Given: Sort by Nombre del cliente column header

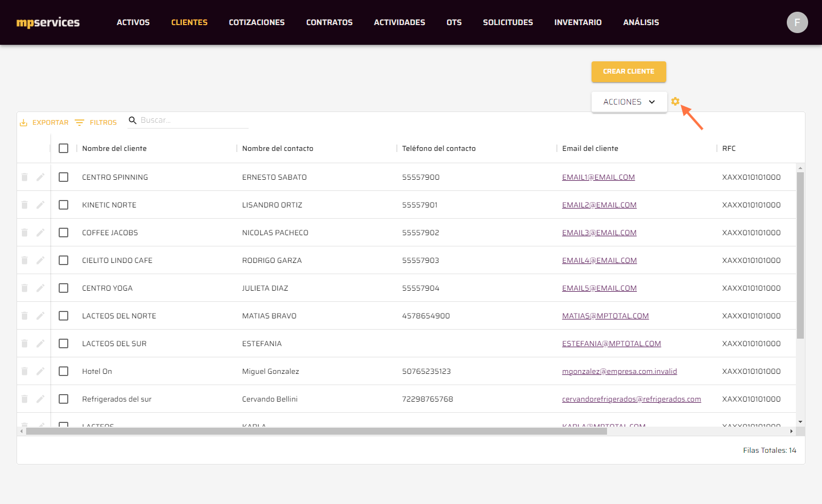Looking at the screenshot, I should tap(114, 148).
